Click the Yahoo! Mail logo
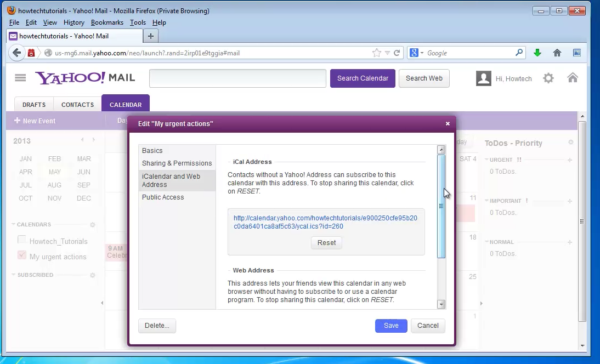Image resolution: width=600 pixels, height=364 pixels. pos(85,78)
